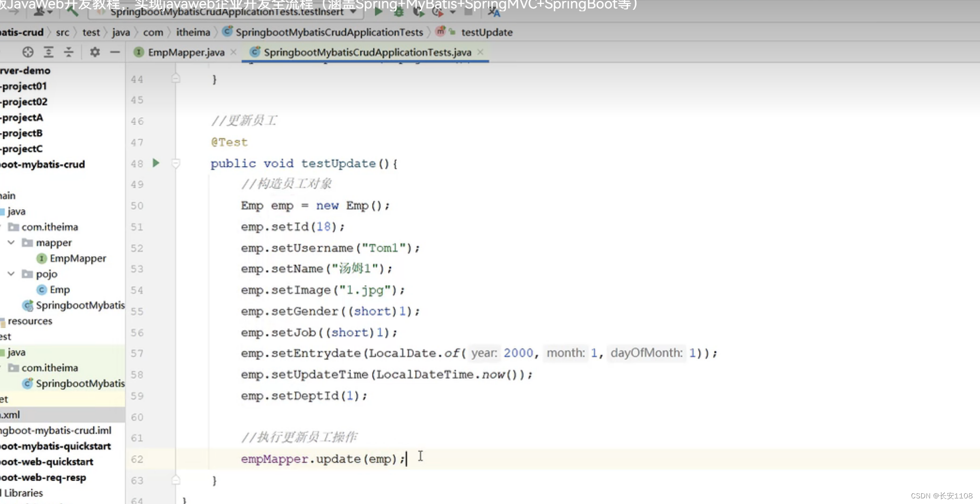Click 'test' in the breadcrumb
980x504 pixels.
coord(91,32)
